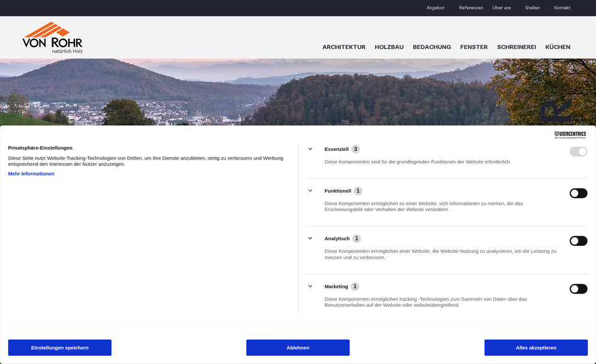Select HOLZBAU in the navigation
This screenshot has width=596, height=364.
[389, 47]
